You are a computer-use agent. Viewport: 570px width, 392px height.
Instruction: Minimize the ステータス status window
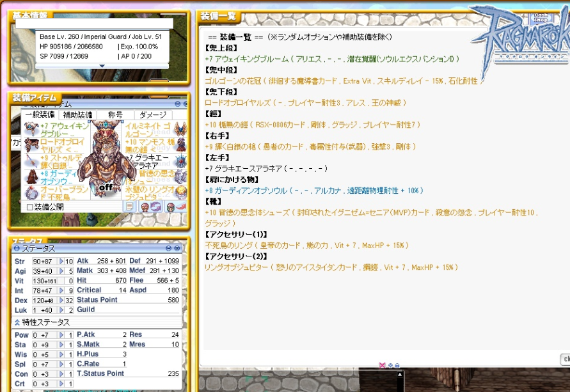point(169,248)
